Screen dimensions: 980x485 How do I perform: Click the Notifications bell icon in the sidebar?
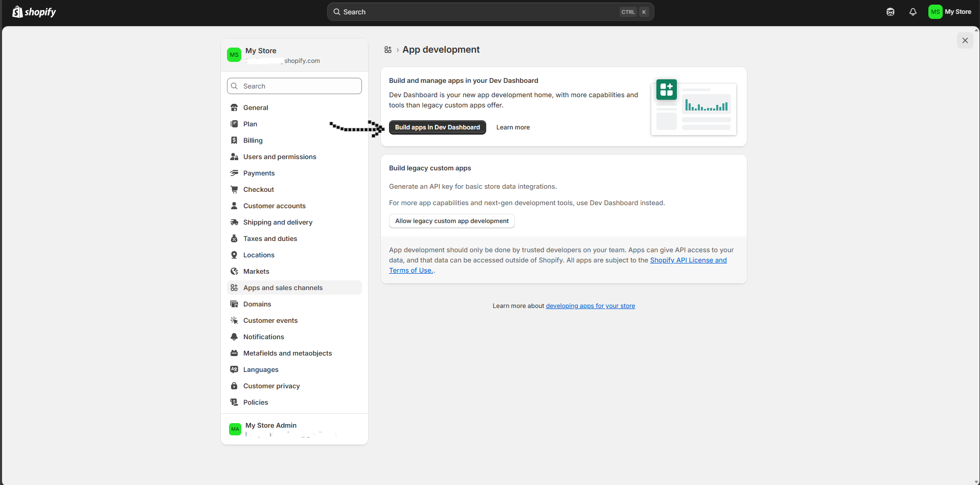tap(234, 337)
